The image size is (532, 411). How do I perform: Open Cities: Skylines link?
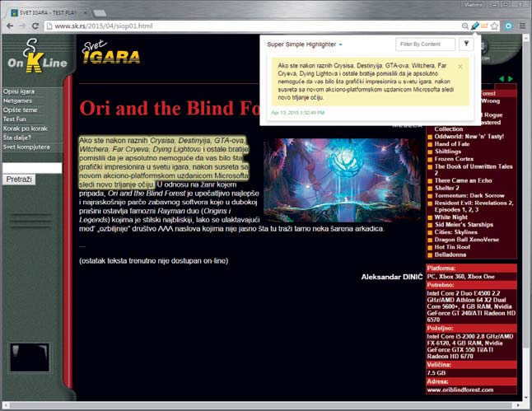455,232
